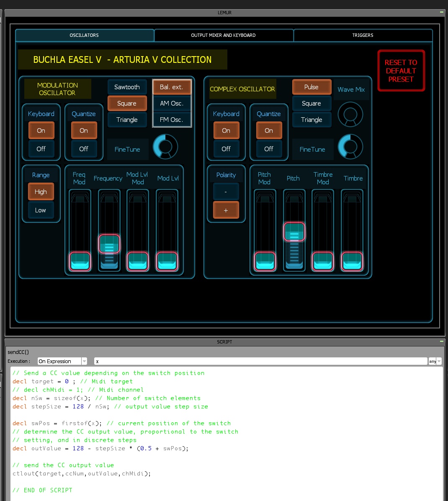The width and height of the screenshot is (448, 501).
Task: Select Triangle waveform in modulation oscillator
Action: tap(127, 119)
